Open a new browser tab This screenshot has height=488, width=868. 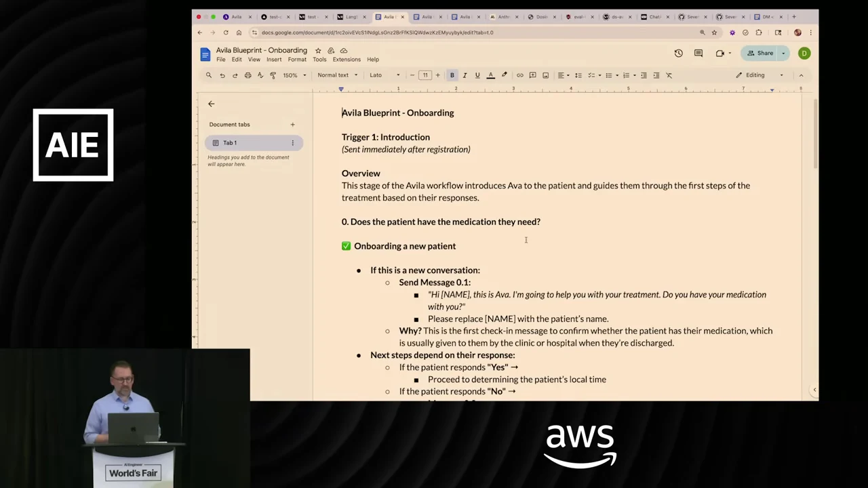794,17
